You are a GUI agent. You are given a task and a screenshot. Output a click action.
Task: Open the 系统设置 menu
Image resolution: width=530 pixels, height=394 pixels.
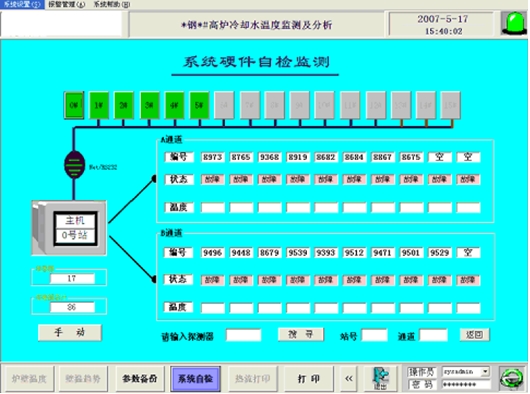[x=22, y=4]
